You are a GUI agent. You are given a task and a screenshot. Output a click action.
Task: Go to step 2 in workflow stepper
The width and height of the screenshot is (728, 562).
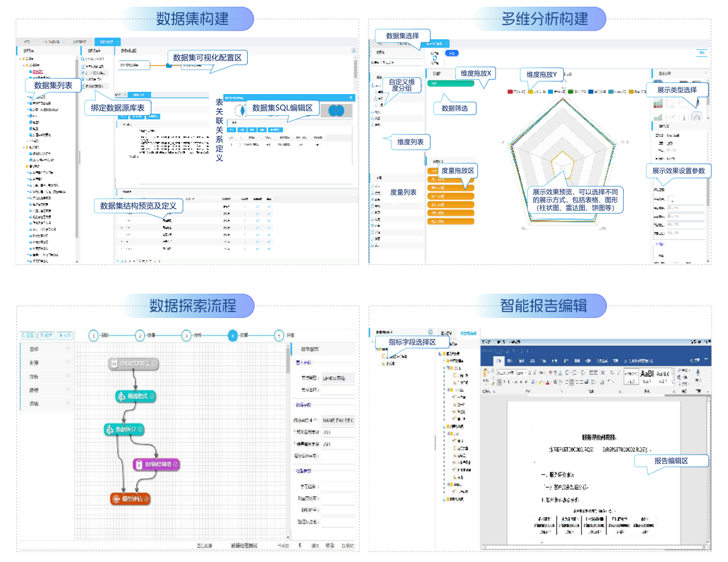coord(140,335)
